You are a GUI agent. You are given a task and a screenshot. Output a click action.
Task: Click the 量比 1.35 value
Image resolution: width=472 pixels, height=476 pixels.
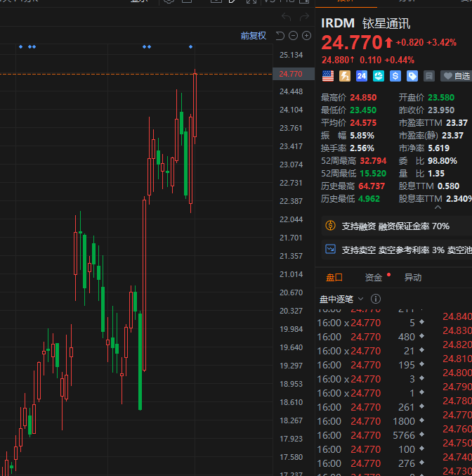[x=436, y=174]
